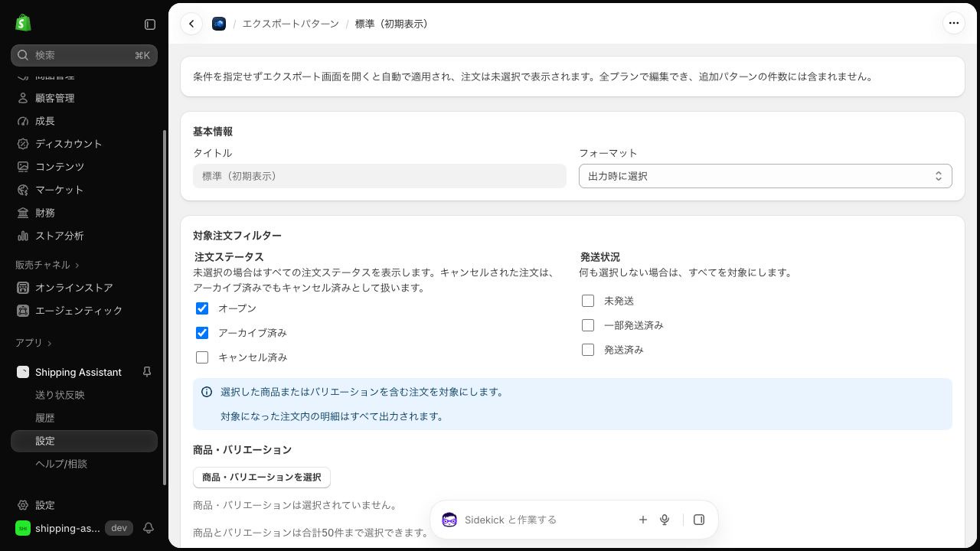Focus the search box in sidebar
This screenshot has height=551, width=980.
(x=84, y=55)
